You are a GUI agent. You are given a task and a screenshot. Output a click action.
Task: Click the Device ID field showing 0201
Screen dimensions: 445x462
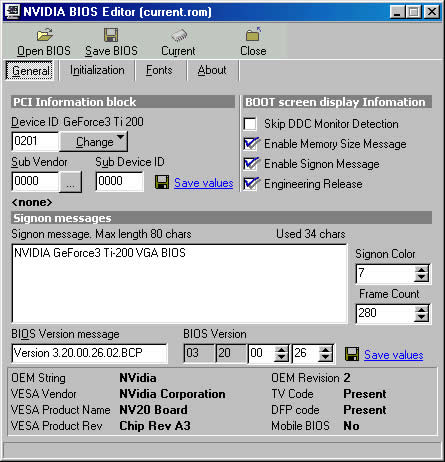(35, 141)
